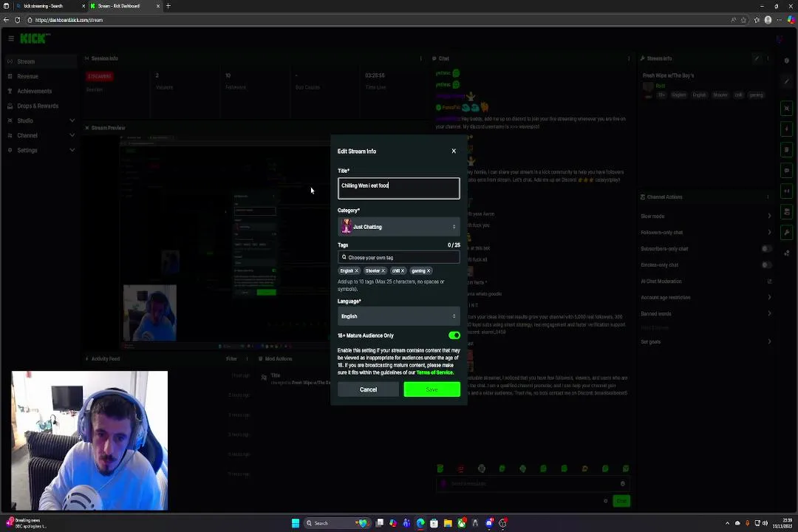Click the browser back arrow
This screenshot has width=798, height=532.
6,20
